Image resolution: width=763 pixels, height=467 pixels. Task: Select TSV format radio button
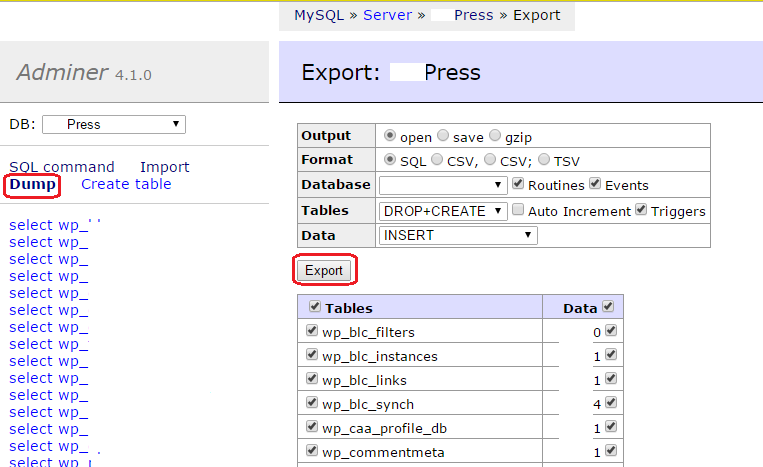coord(544,160)
